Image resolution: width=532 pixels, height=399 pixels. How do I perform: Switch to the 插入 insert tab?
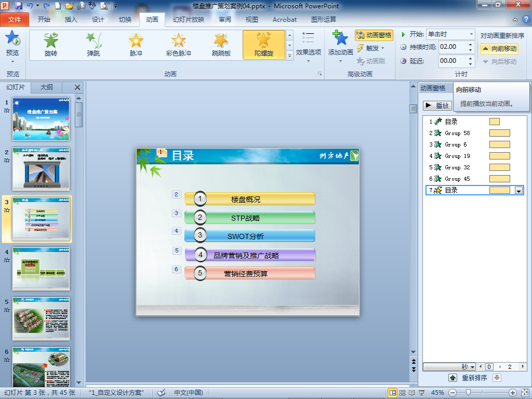[71, 20]
